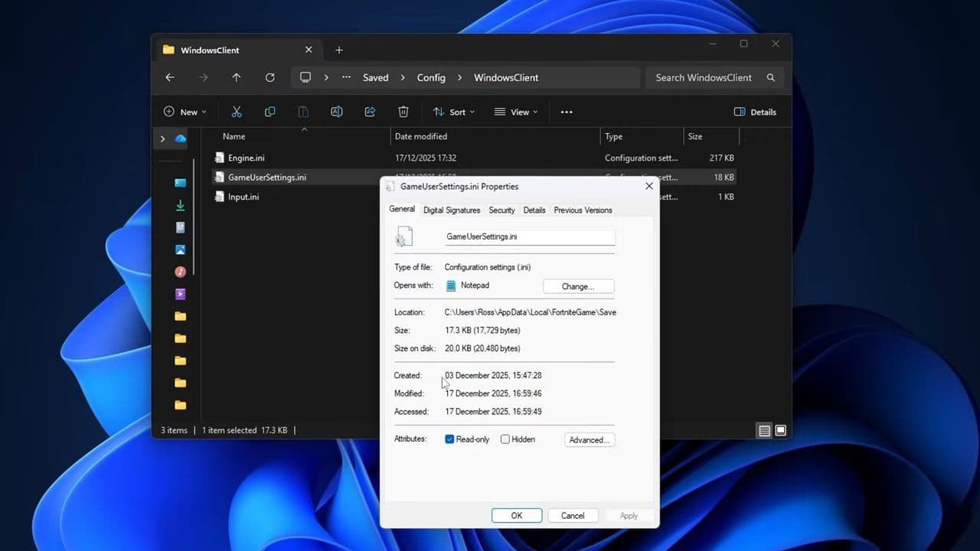Go up one folder with Up arrow
980x551 pixels.
pos(236,77)
